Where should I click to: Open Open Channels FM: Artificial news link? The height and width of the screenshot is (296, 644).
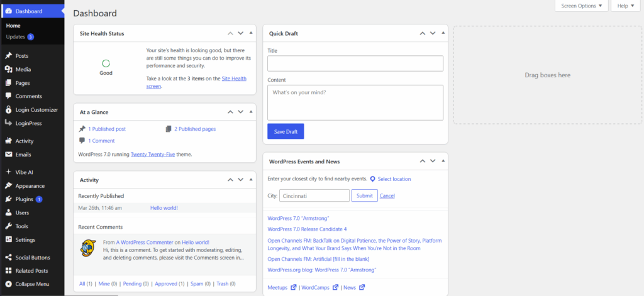pyautogui.click(x=318, y=259)
